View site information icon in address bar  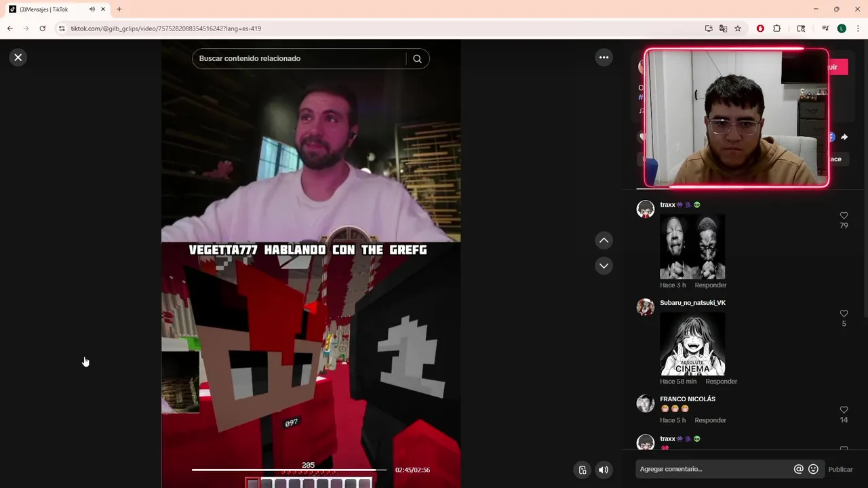click(x=62, y=28)
